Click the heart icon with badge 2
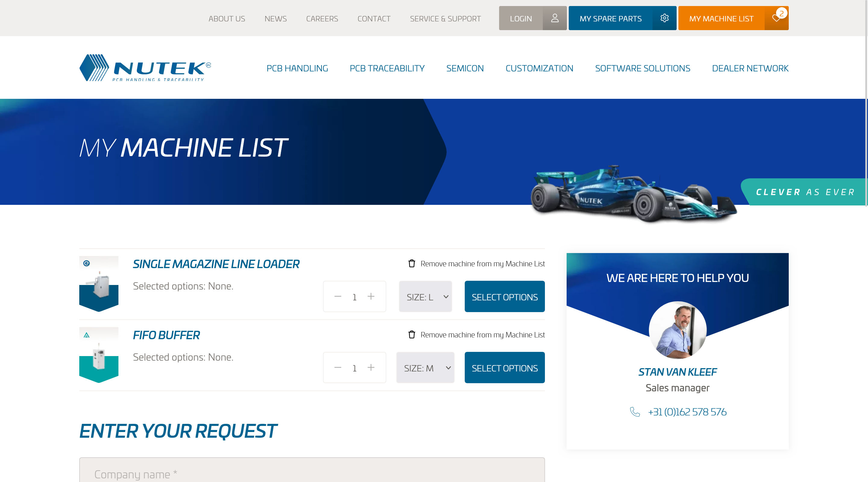 tap(776, 18)
